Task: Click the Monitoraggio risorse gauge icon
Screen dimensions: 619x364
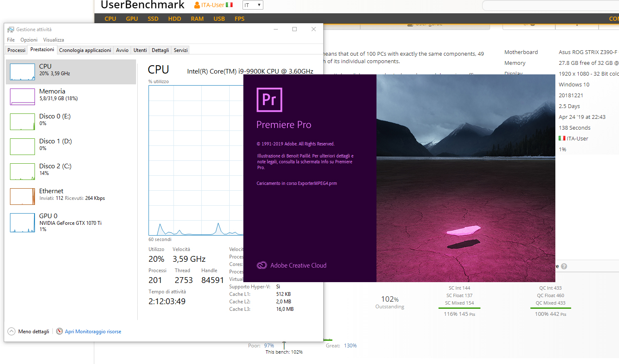Action: pyautogui.click(x=59, y=331)
